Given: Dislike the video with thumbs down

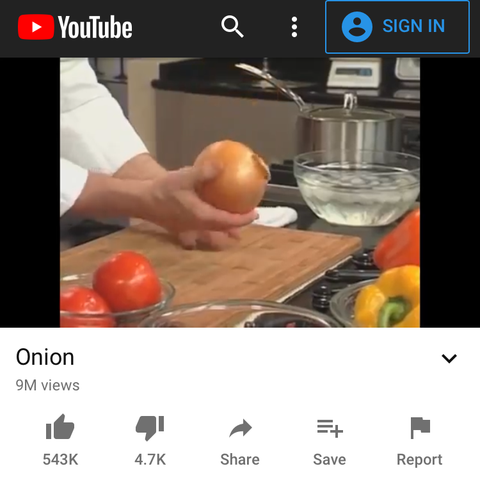Looking at the screenshot, I should click(x=150, y=428).
